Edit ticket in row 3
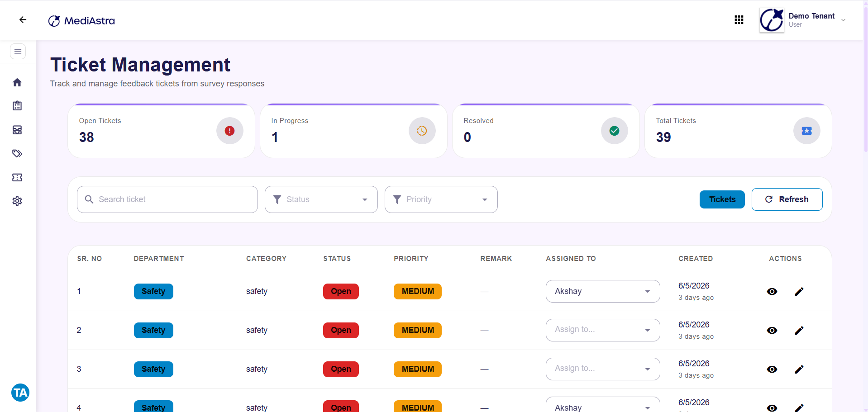Viewport: 868px width, 412px height. pyautogui.click(x=799, y=369)
